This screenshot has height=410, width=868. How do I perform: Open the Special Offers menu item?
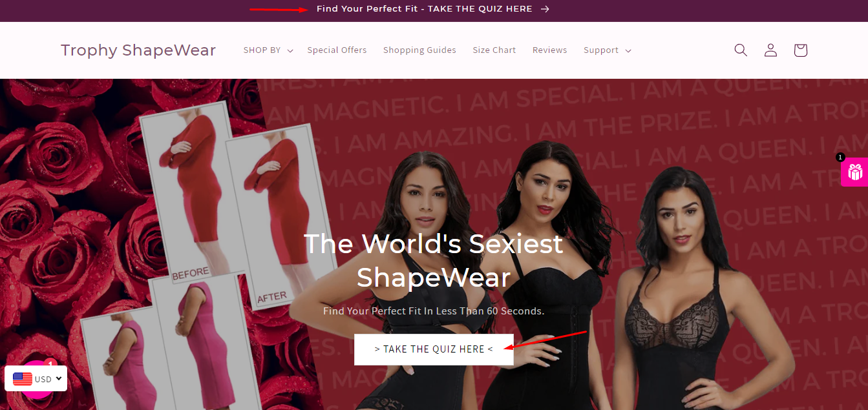337,50
